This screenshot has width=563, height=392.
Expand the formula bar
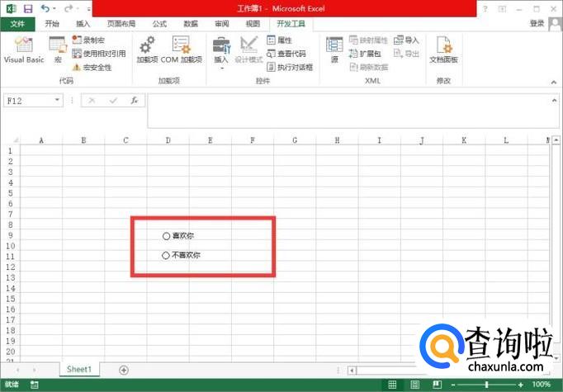coord(554,101)
